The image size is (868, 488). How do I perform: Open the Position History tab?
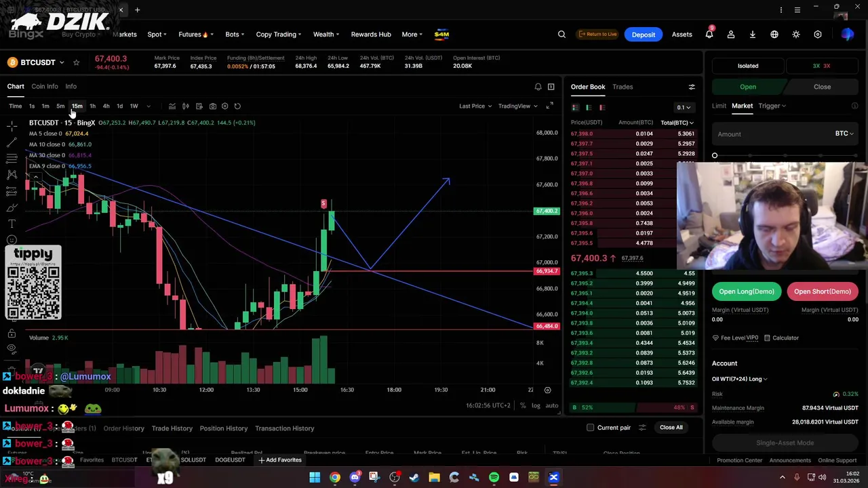(224, 428)
